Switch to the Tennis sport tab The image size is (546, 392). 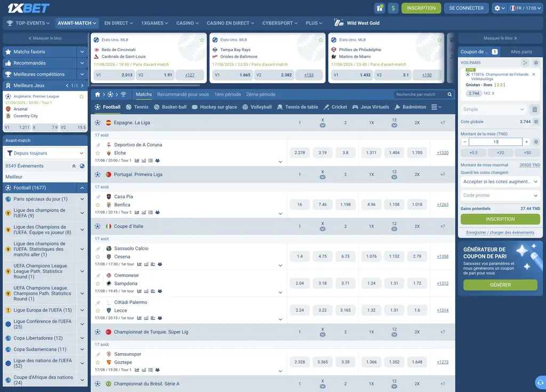(x=137, y=107)
